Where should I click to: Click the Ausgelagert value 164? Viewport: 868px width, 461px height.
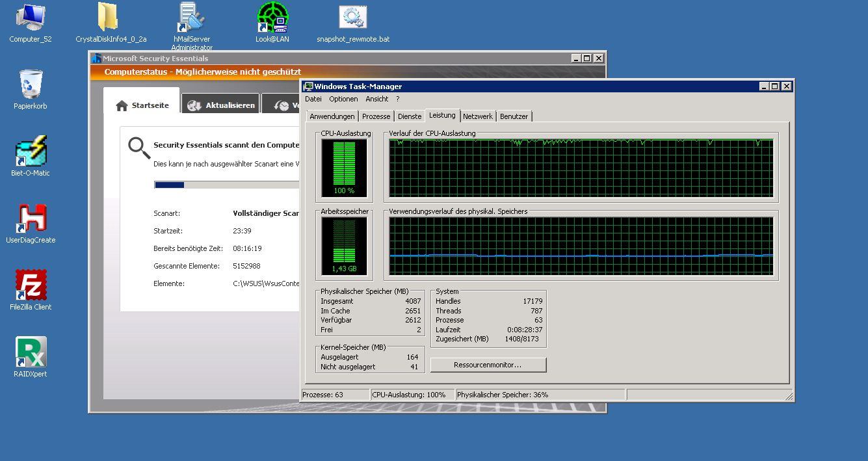click(x=412, y=357)
